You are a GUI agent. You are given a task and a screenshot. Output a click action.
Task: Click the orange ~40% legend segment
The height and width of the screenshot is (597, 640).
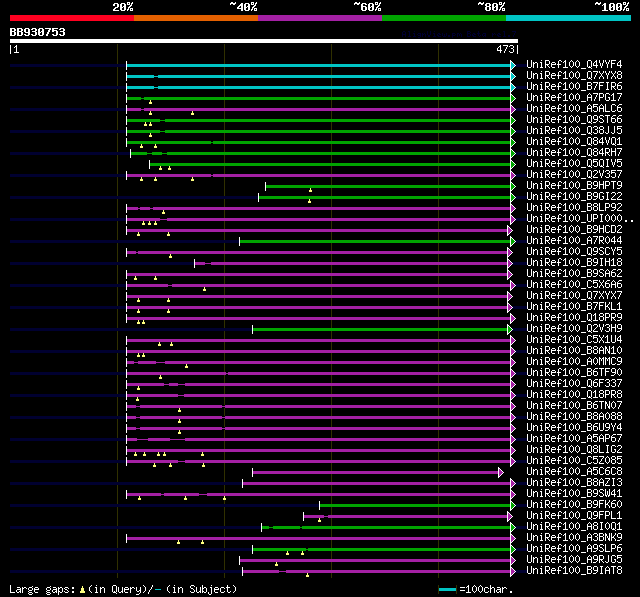[x=196, y=18]
